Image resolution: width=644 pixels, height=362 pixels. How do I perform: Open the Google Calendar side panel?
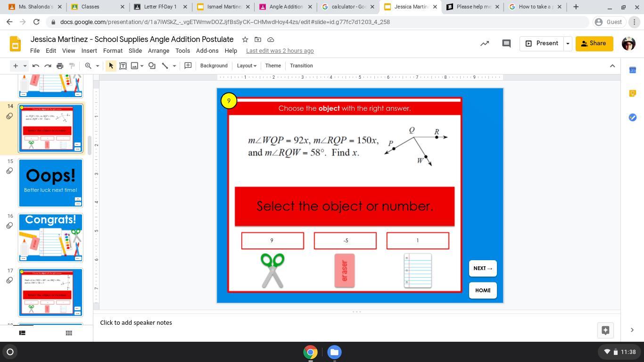coord(633,70)
